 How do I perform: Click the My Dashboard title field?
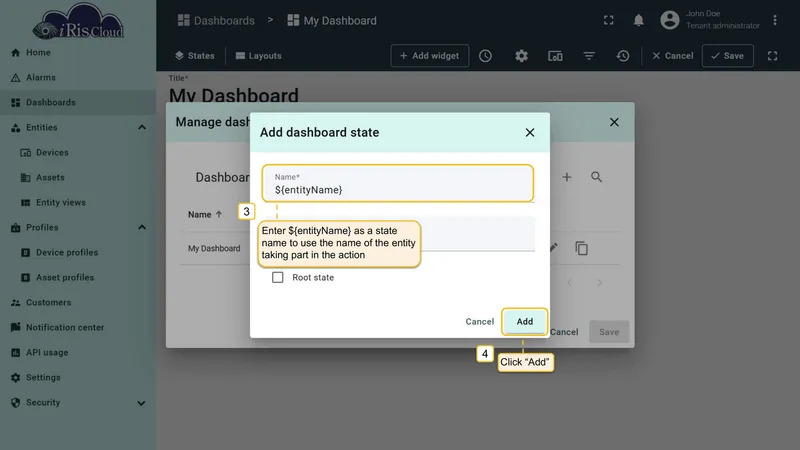[x=234, y=95]
